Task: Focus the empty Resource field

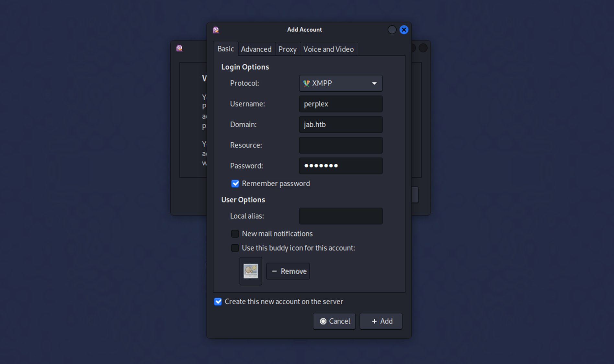Action: [x=341, y=145]
